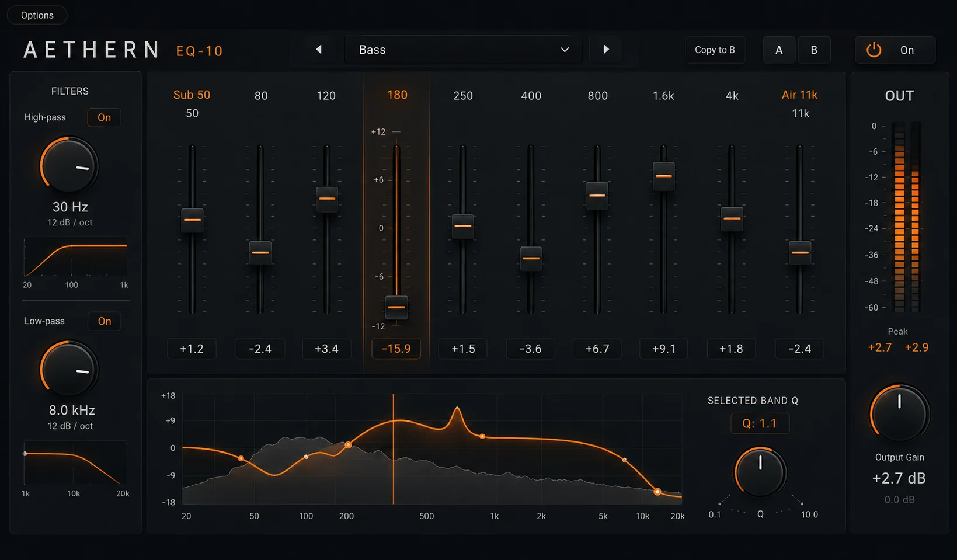Click the +9.1 gain value field
Image resolution: width=957 pixels, height=560 pixels.
pyautogui.click(x=663, y=349)
